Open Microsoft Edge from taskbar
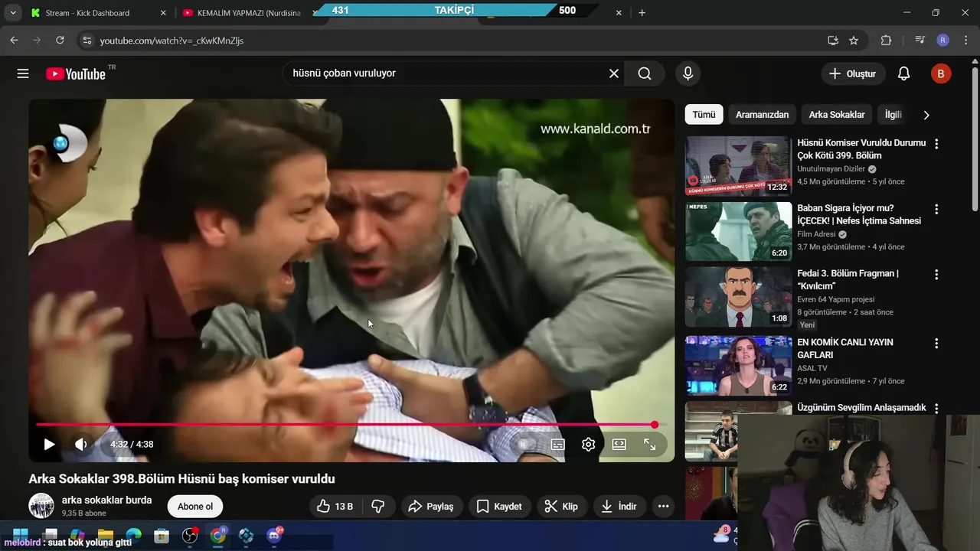Screen dimensions: 980x551 tap(133, 535)
